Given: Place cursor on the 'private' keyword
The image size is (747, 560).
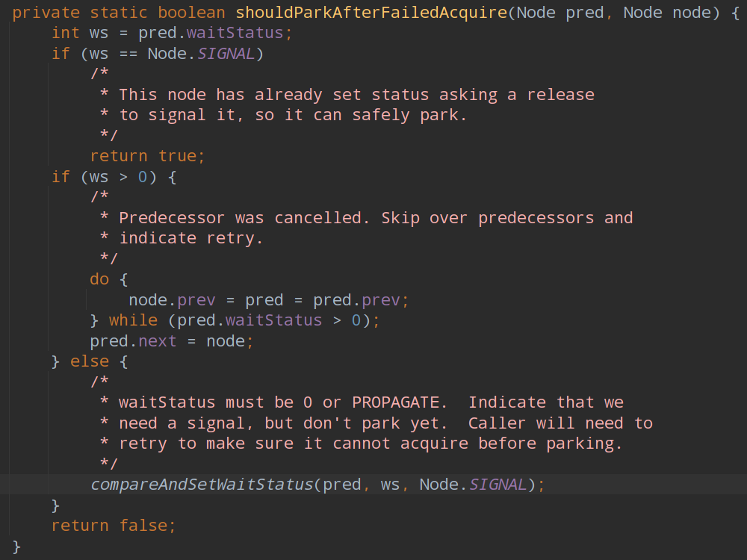Looking at the screenshot, I should [x=46, y=13].
